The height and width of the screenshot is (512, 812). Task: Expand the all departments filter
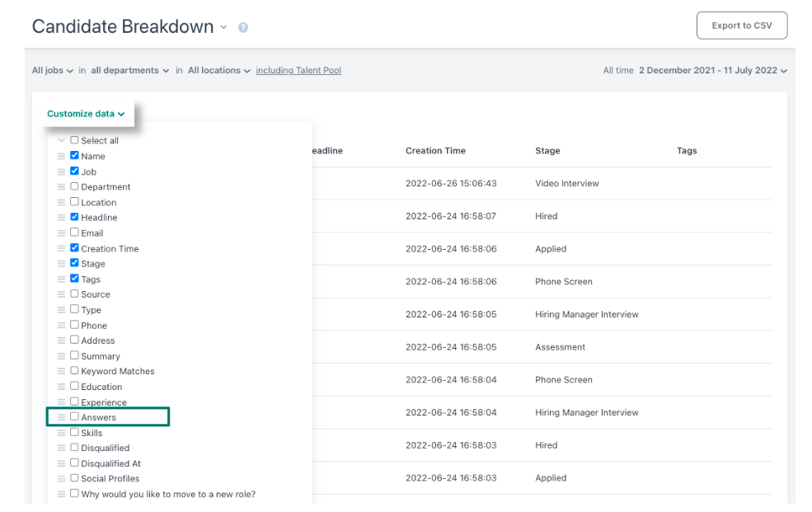pos(130,70)
